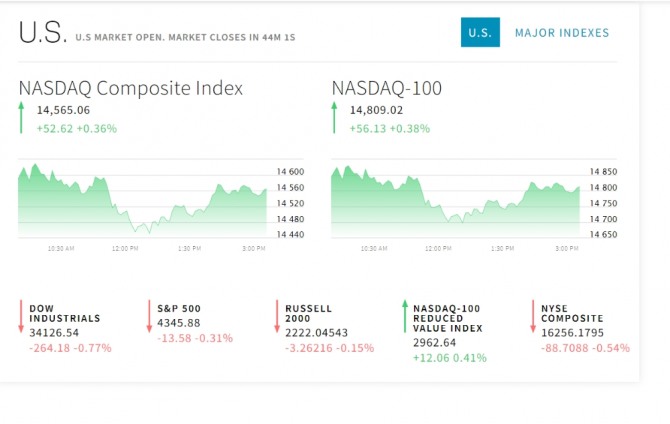Click the NASDAQ Composite green up arrow
The height and width of the screenshot is (424, 670).
click(22, 118)
